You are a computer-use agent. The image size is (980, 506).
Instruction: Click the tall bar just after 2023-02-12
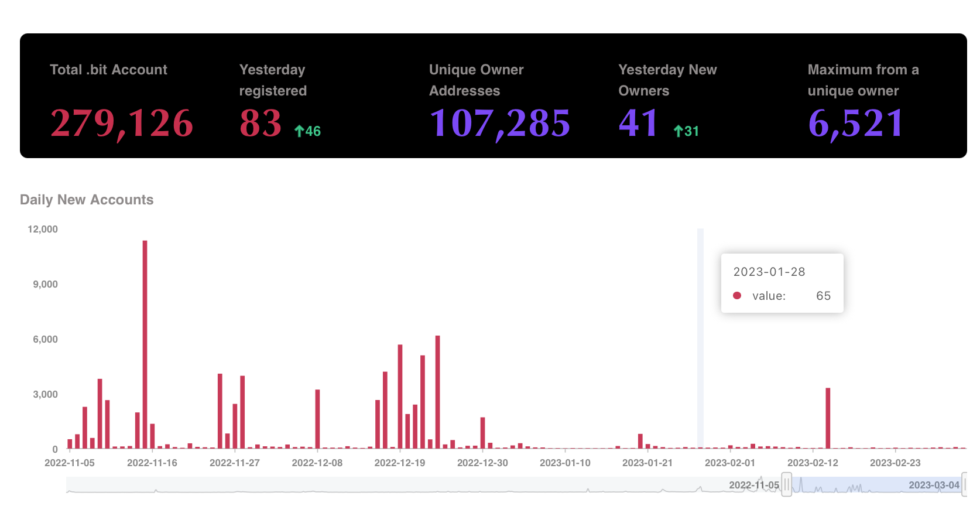tap(828, 418)
